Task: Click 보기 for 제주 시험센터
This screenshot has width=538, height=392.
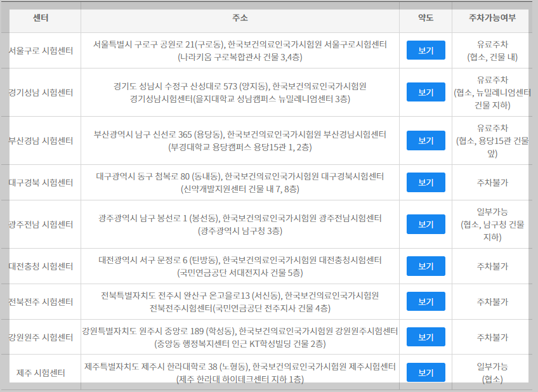Action: (x=426, y=372)
